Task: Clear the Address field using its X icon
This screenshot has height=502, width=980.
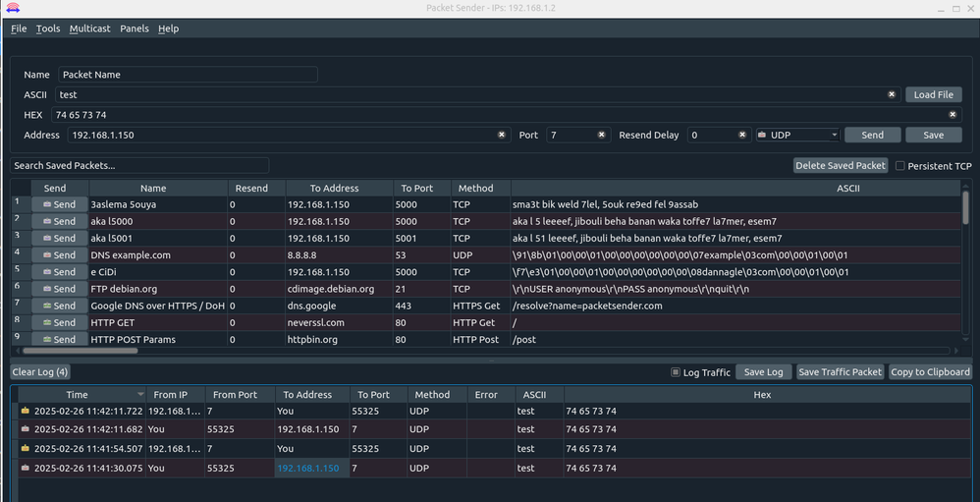Action: [x=501, y=135]
